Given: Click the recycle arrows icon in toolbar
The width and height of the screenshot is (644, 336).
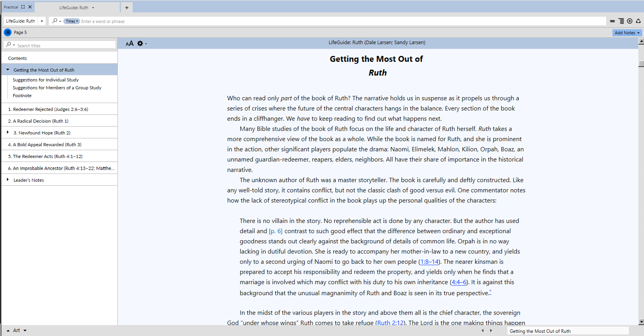Looking at the screenshot, I should (638, 21).
